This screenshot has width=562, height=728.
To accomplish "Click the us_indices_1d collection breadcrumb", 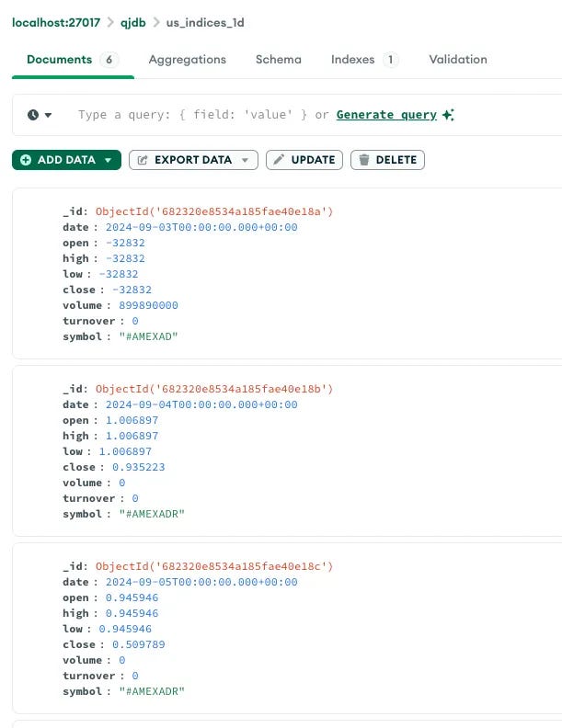I will pyautogui.click(x=205, y=22).
